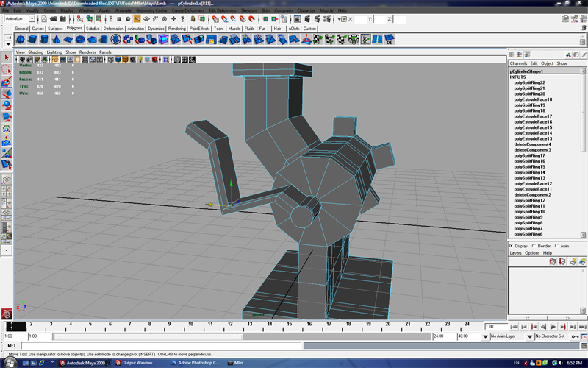Open the Channels menu in Channel Box

coord(518,63)
